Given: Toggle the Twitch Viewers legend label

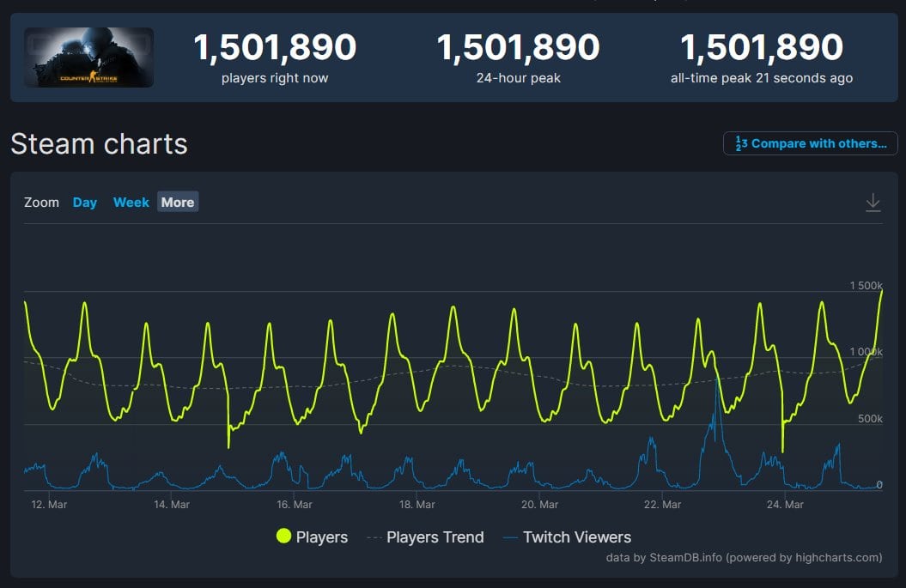Looking at the screenshot, I should pyautogui.click(x=576, y=537).
